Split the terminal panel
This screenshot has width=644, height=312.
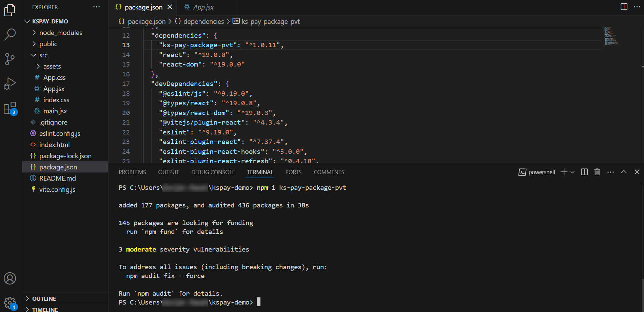point(584,172)
